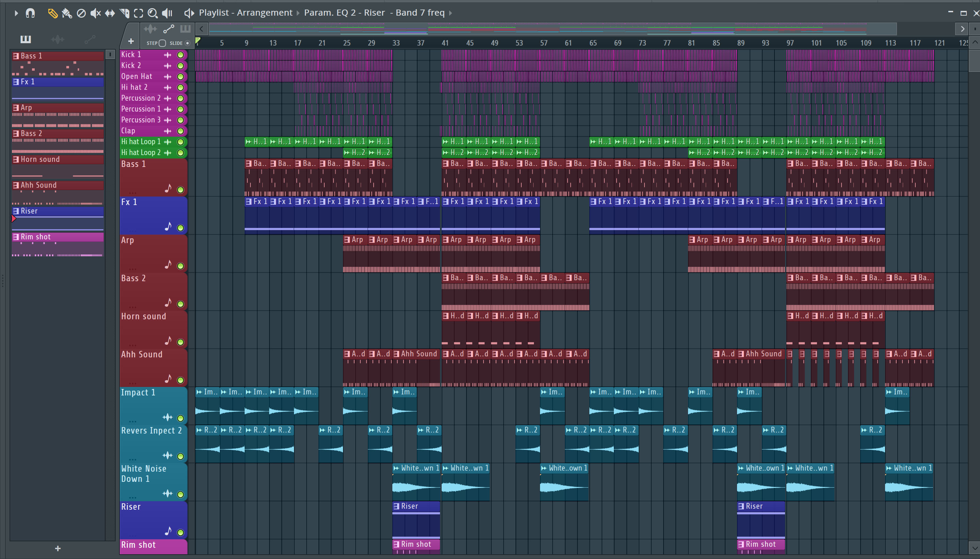Click note icon on Bass 1 track header
The width and height of the screenshot is (980, 559).
168,188
